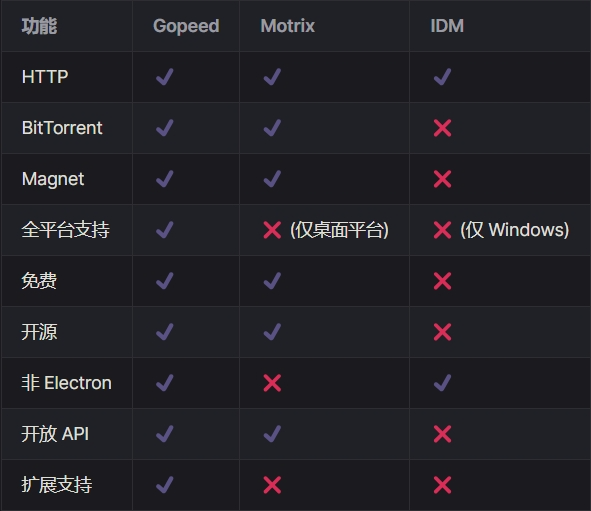Click IDM cross beside 仅 Windows
The height and width of the screenshot is (511, 591).
442,230
